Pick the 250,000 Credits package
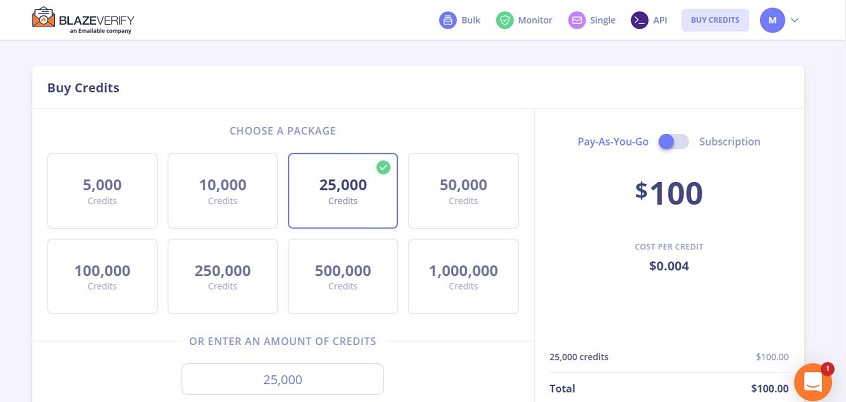Screen dimensions: 846x402 tap(222, 276)
